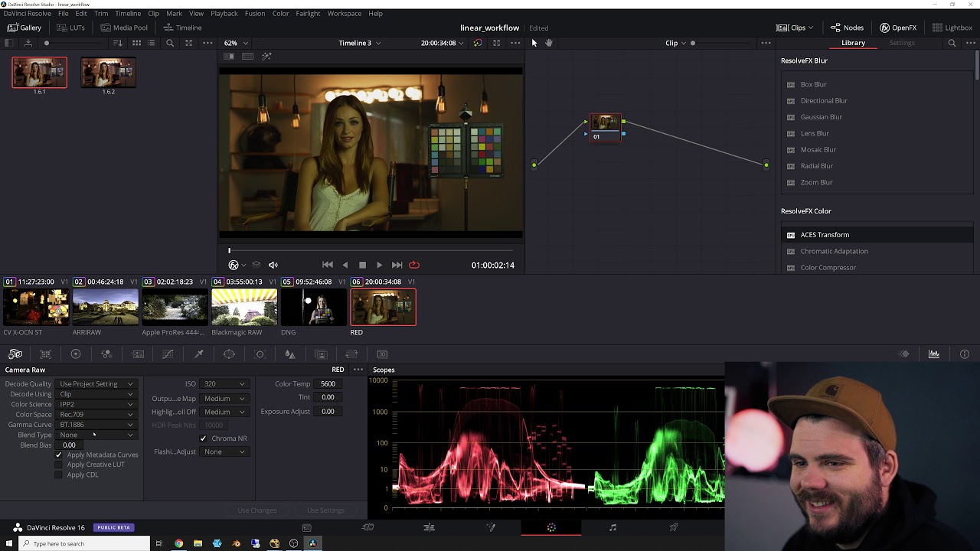
Task: Enable Apply CDL checkbox
Action: click(58, 474)
